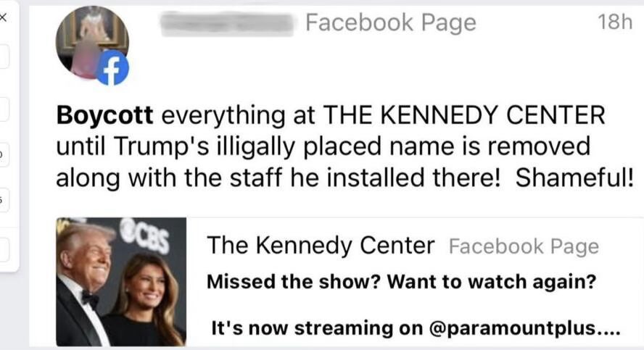Open the post via the 18h timestamp

614,22
